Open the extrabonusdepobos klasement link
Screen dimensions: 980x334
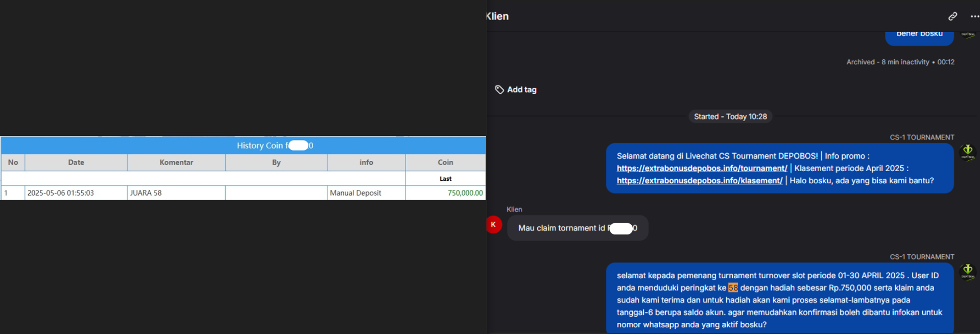699,180
